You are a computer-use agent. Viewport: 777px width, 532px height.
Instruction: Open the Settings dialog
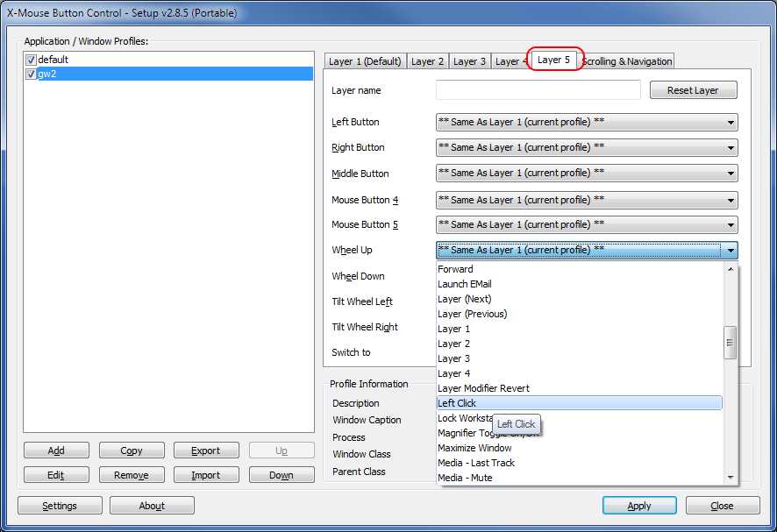(x=60, y=506)
